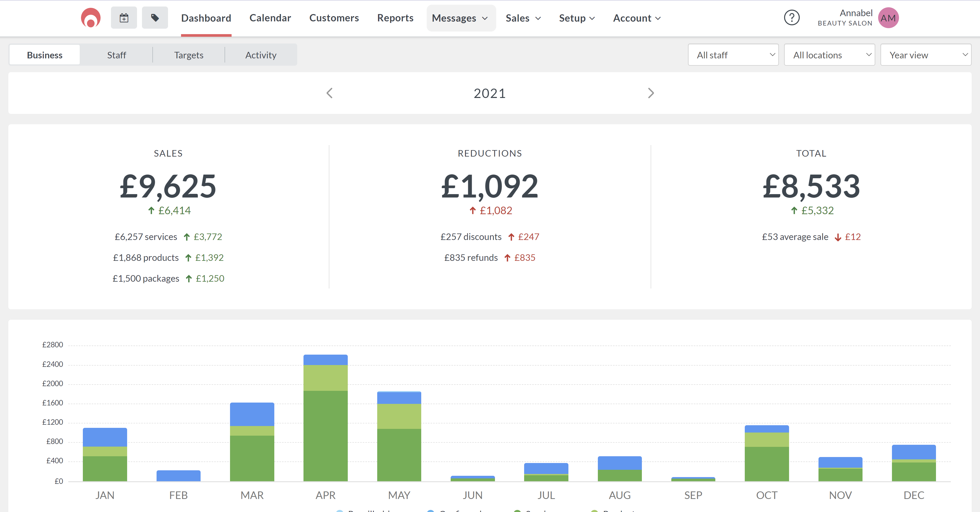Click the FEB bar in the chart
980x512 pixels.
(178, 476)
